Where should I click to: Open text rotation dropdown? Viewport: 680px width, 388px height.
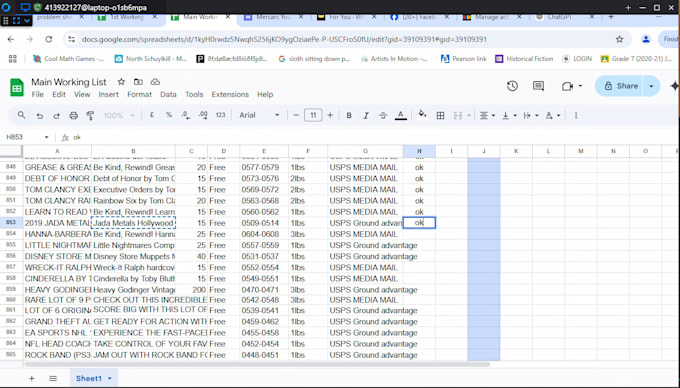552,115
